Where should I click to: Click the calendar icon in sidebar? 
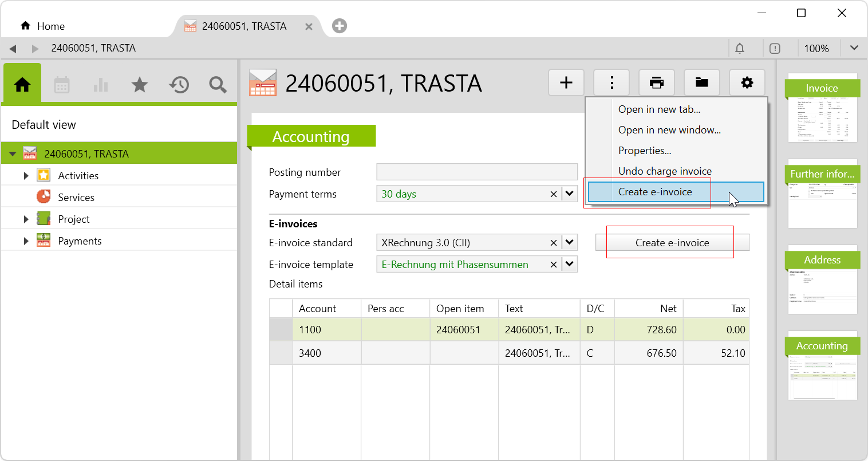click(62, 85)
